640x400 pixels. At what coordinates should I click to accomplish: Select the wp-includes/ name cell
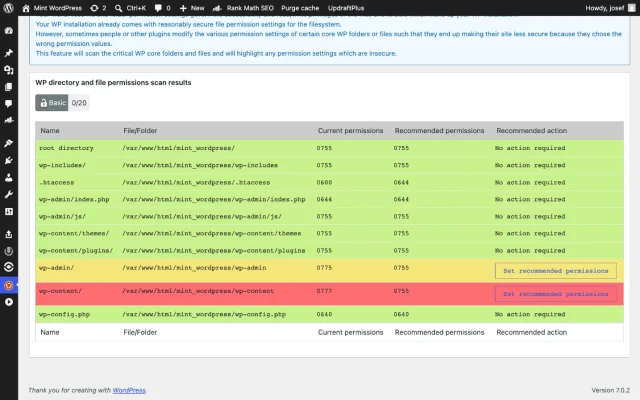(62, 165)
